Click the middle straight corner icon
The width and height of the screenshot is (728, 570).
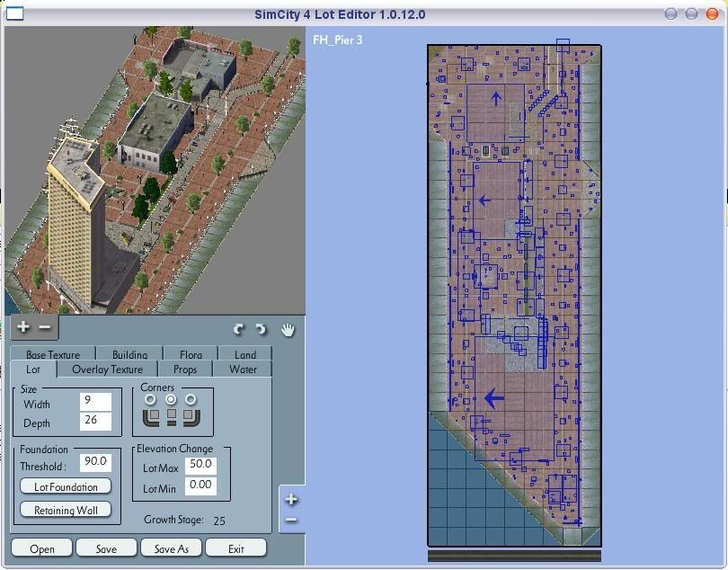pyautogui.click(x=172, y=416)
